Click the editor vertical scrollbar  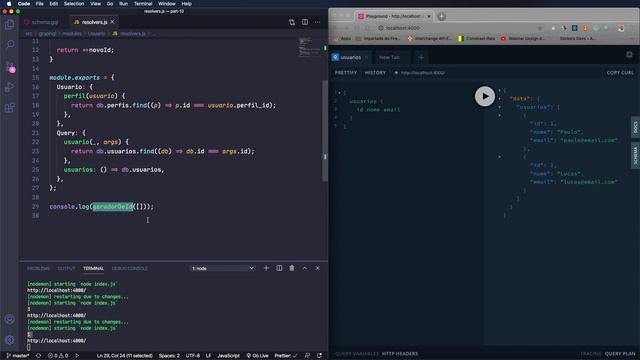tap(325, 131)
